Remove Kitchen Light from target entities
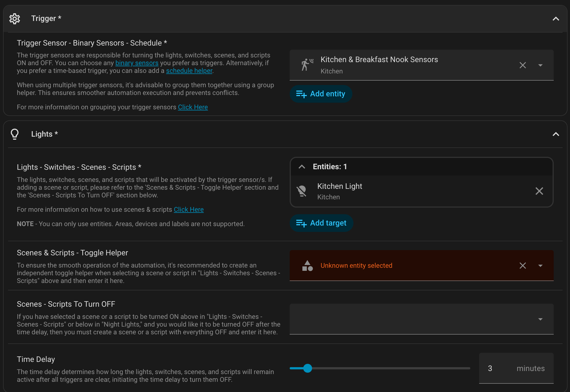This screenshot has width=570, height=392. click(539, 191)
